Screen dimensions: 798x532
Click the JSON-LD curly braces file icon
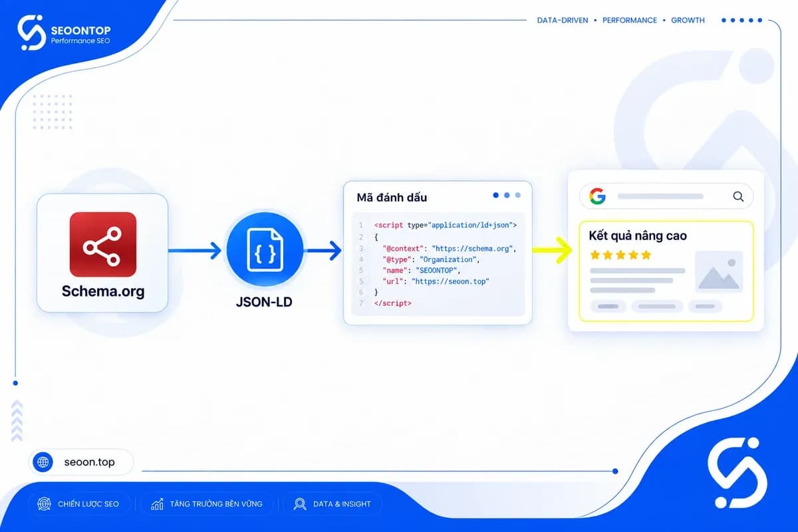point(265,250)
